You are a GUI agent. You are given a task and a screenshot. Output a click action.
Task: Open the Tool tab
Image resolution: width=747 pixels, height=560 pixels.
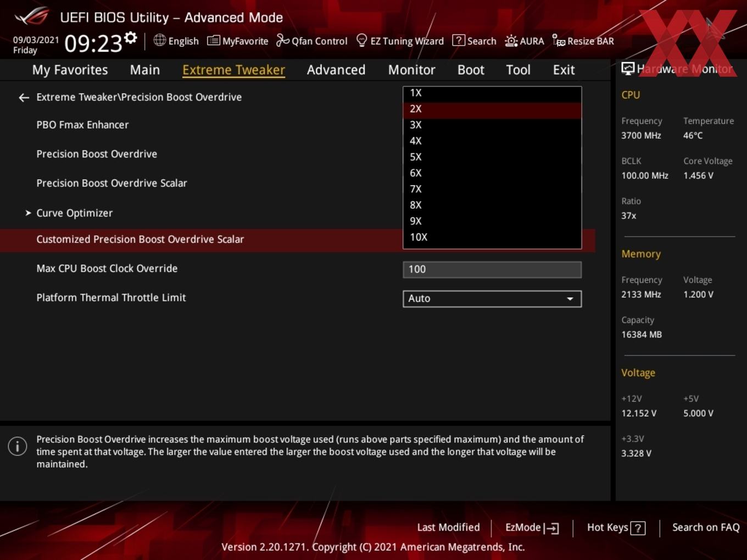(518, 70)
